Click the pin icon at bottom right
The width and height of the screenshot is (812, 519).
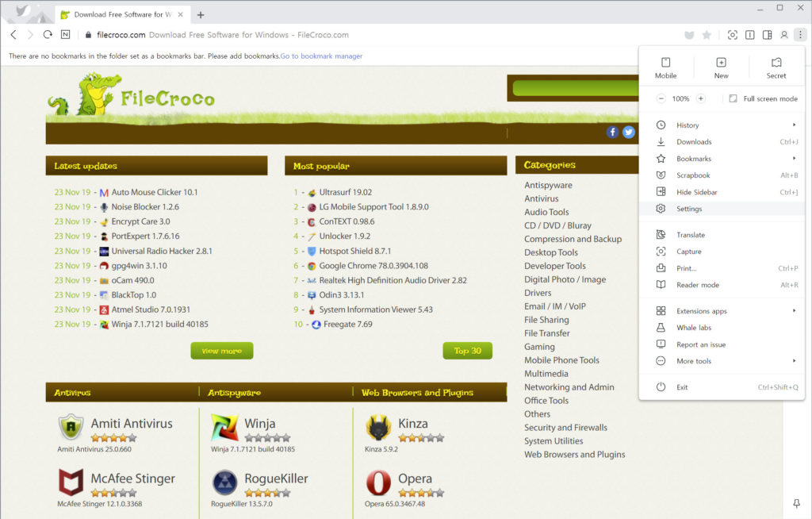(x=796, y=503)
